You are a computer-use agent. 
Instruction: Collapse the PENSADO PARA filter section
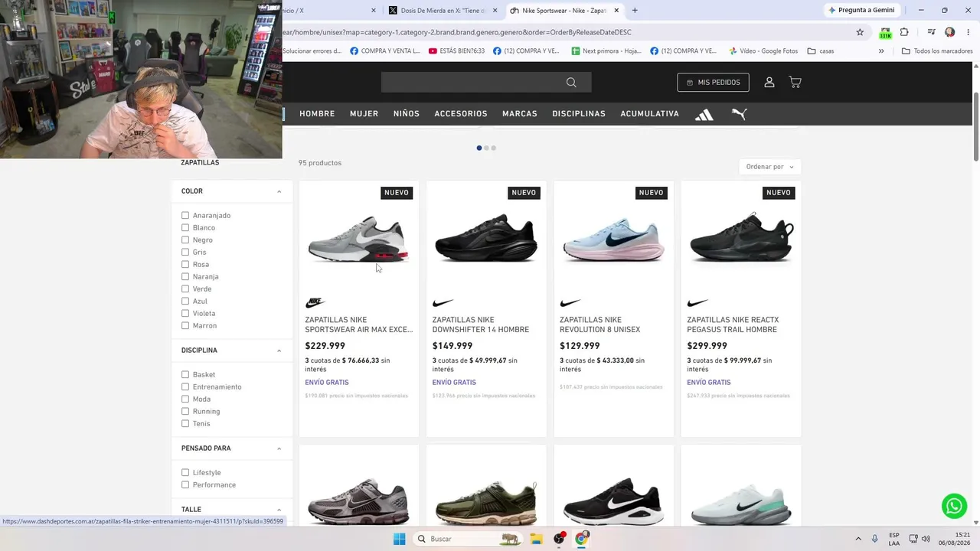click(x=279, y=448)
